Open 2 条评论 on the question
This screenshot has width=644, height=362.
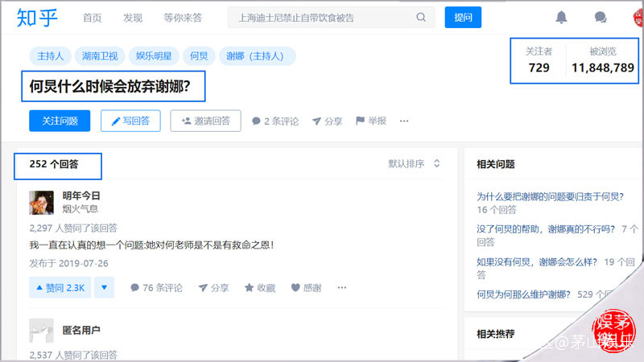275,121
